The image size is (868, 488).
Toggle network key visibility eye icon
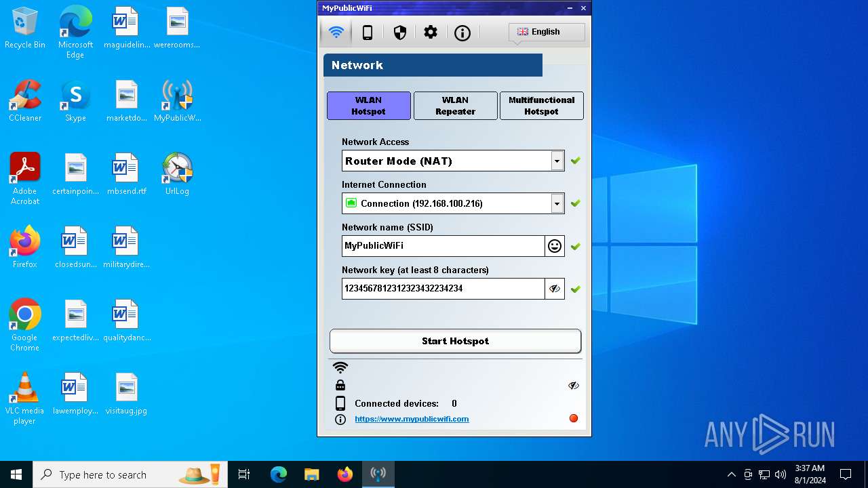click(555, 289)
